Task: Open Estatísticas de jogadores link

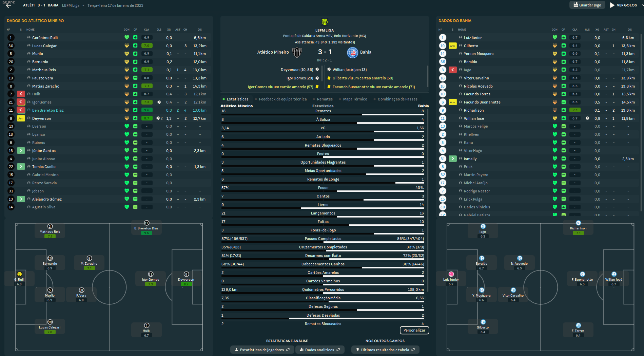Action: tap(262, 350)
